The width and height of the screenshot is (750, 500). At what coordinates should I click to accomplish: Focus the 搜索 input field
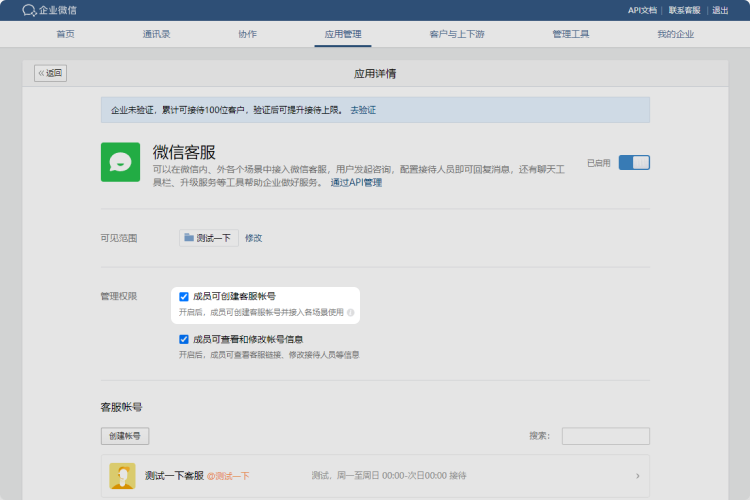coord(606,436)
